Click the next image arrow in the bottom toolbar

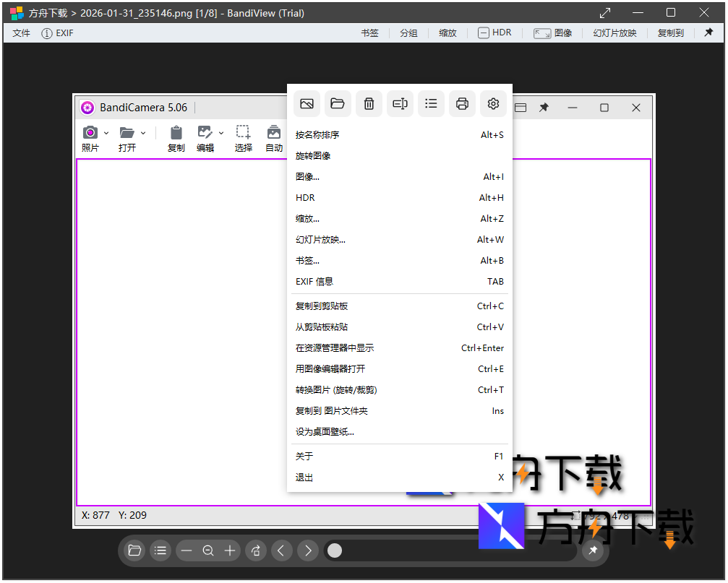point(307,550)
